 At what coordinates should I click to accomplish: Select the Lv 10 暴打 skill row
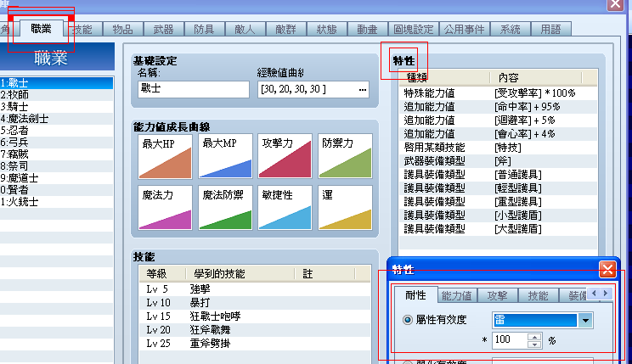tap(255, 303)
